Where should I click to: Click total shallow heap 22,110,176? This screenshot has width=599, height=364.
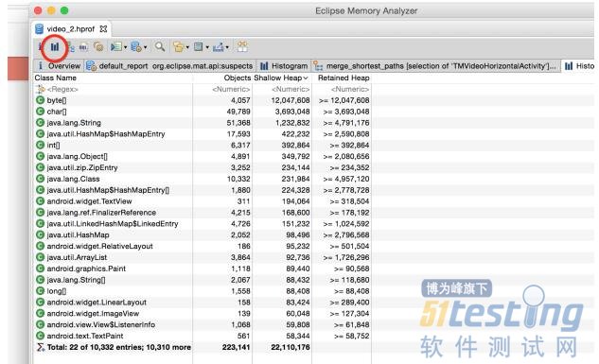[291, 347]
